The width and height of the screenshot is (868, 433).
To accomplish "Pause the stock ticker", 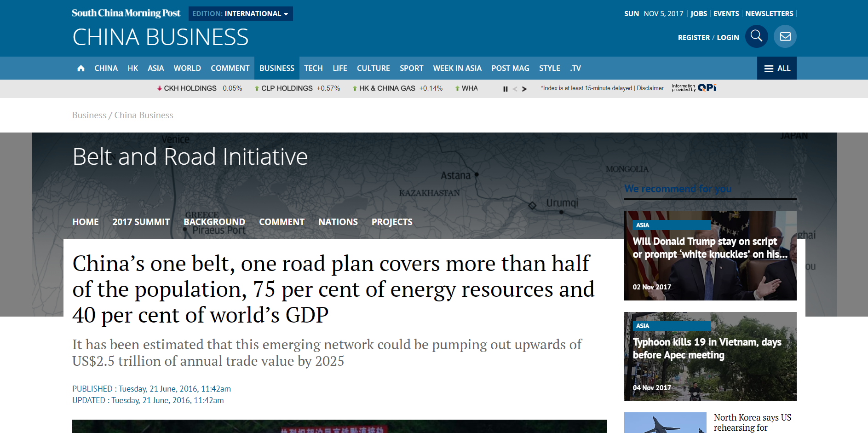I will pyautogui.click(x=505, y=89).
